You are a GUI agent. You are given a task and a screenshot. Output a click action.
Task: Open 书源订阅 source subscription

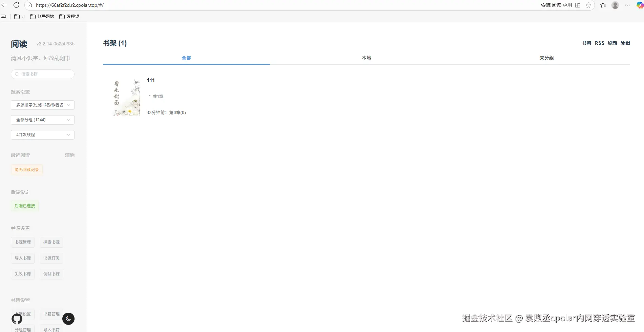point(51,258)
